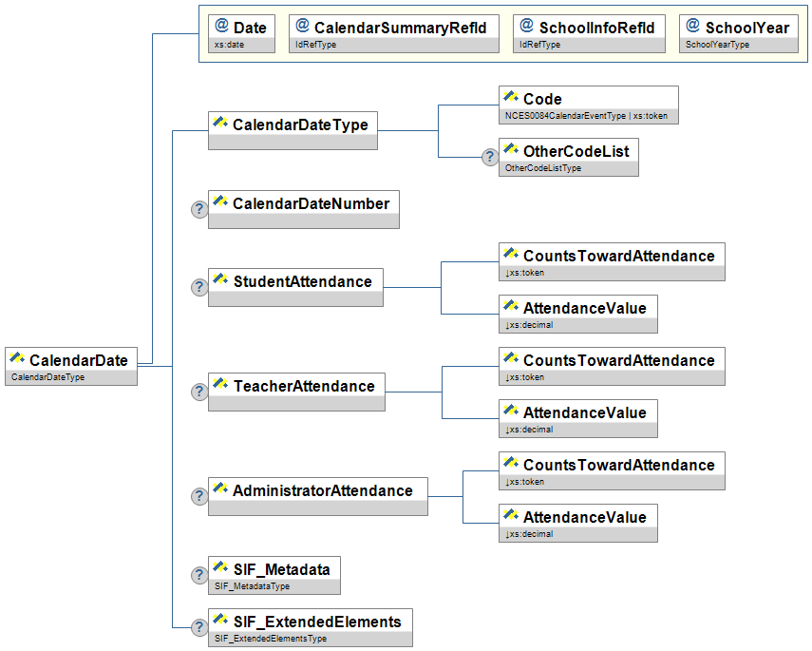Click the @ icon beside CalendarSummaryRefId

pos(302,27)
